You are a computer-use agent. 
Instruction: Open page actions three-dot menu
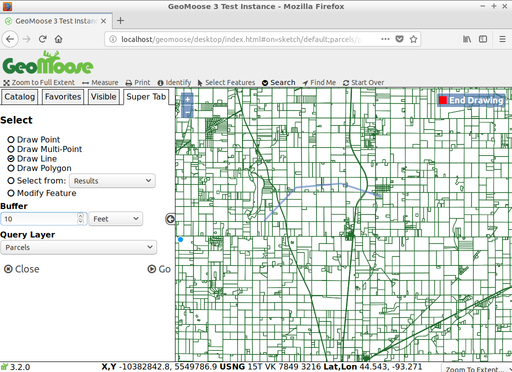point(385,39)
